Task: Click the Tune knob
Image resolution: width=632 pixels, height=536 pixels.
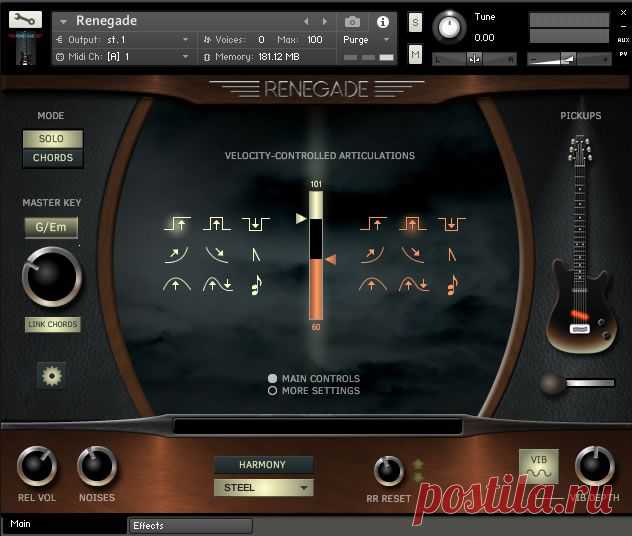Action: (449, 27)
